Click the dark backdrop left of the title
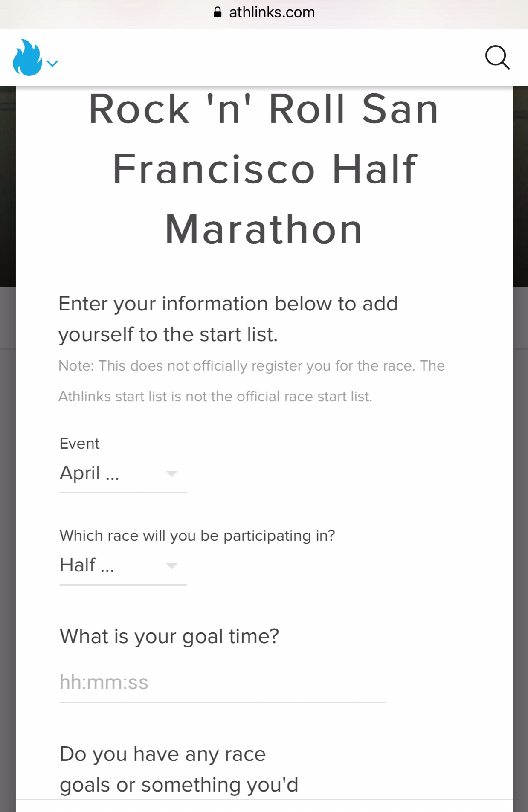528x812 pixels. (7, 188)
